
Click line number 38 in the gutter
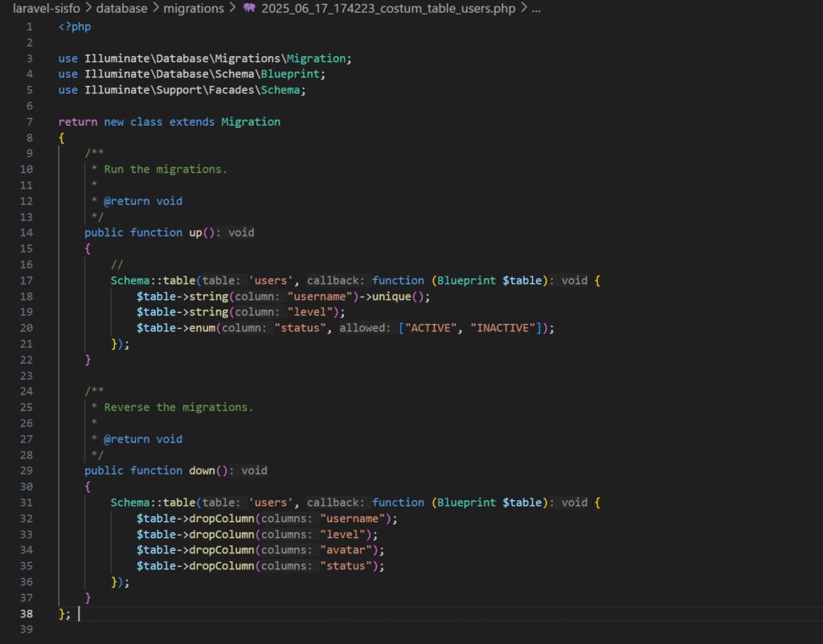(26, 613)
